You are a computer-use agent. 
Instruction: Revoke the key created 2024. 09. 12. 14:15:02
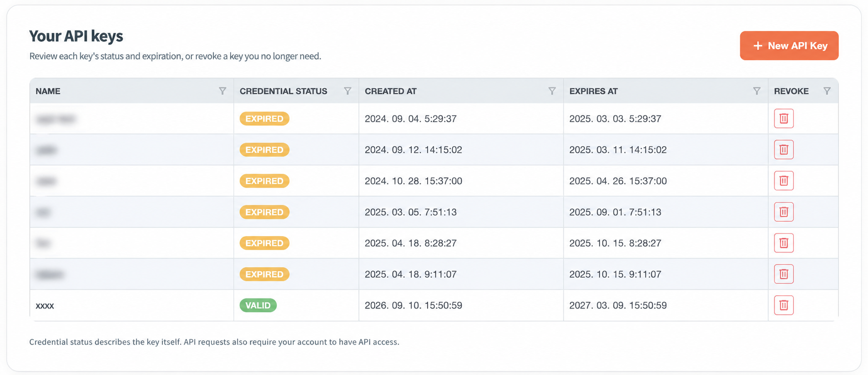point(784,149)
